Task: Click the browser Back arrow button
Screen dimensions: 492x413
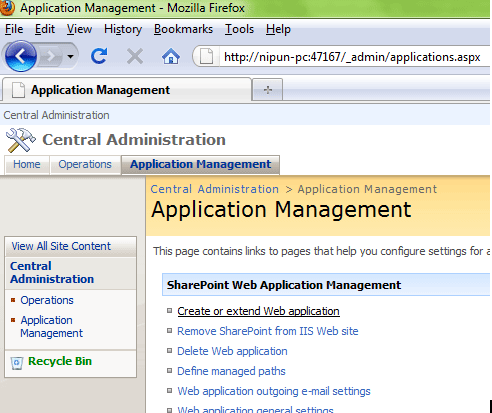Action: point(21,56)
